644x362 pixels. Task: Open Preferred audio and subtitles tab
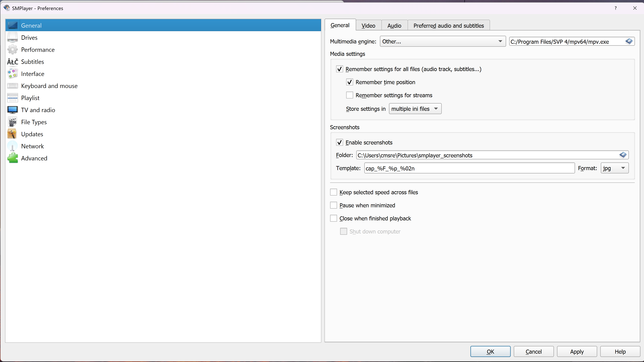click(449, 25)
